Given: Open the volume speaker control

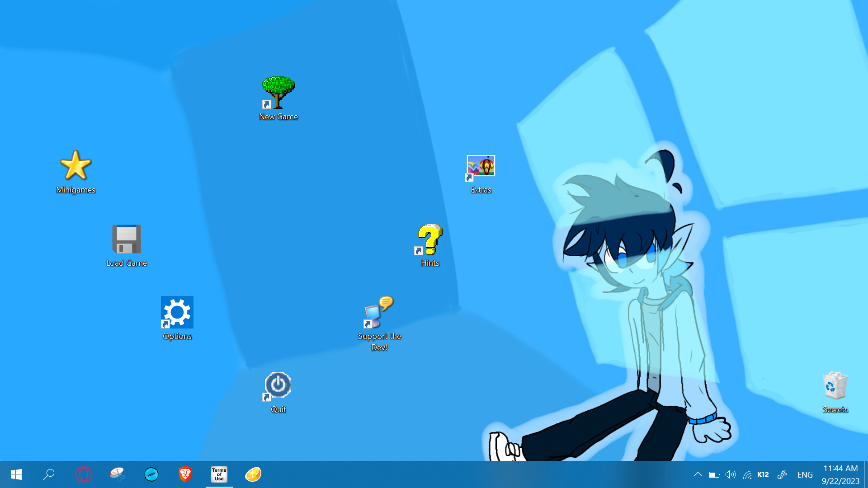Looking at the screenshot, I should (731, 474).
